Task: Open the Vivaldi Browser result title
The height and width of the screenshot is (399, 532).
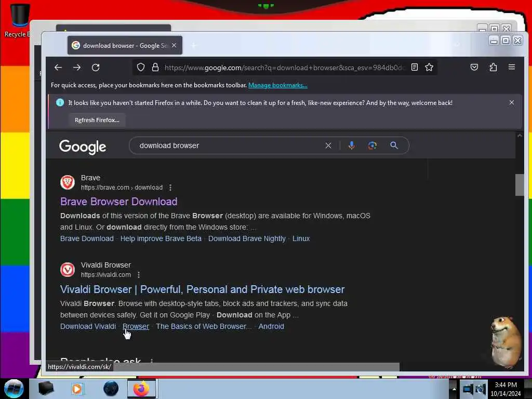Action: (x=202, y=289)
